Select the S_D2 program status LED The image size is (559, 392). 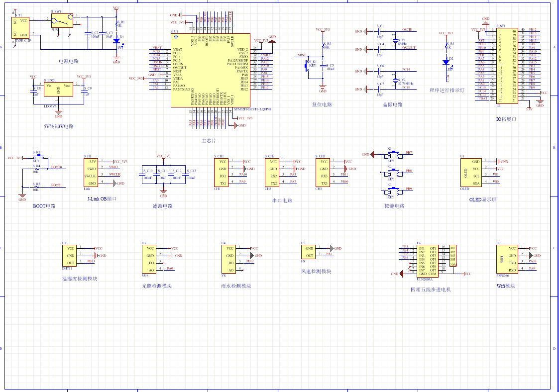(x=446, y=63)
